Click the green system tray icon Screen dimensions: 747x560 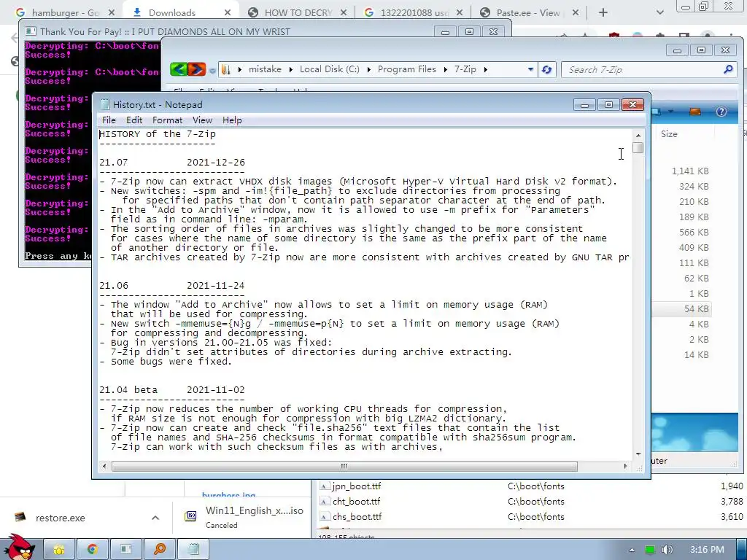point(650,550)
